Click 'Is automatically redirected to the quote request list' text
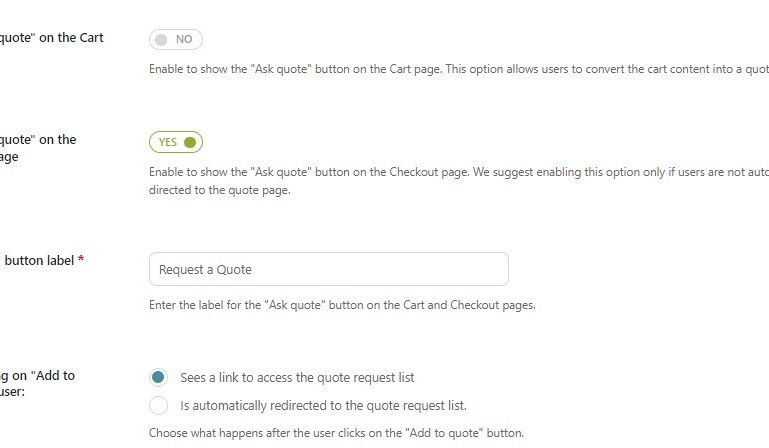 (323, 406)
